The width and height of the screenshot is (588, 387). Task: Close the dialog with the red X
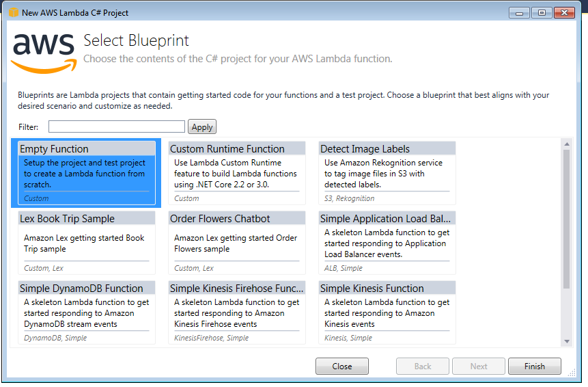(x=564, y=13)
